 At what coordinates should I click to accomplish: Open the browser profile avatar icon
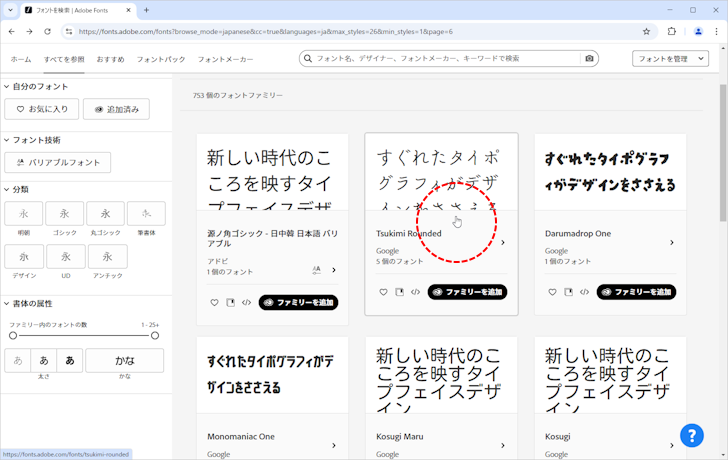[698, 32]
